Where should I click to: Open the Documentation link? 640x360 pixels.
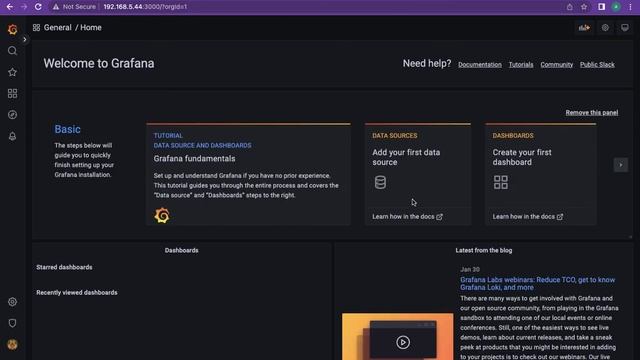tap(480, 64)
